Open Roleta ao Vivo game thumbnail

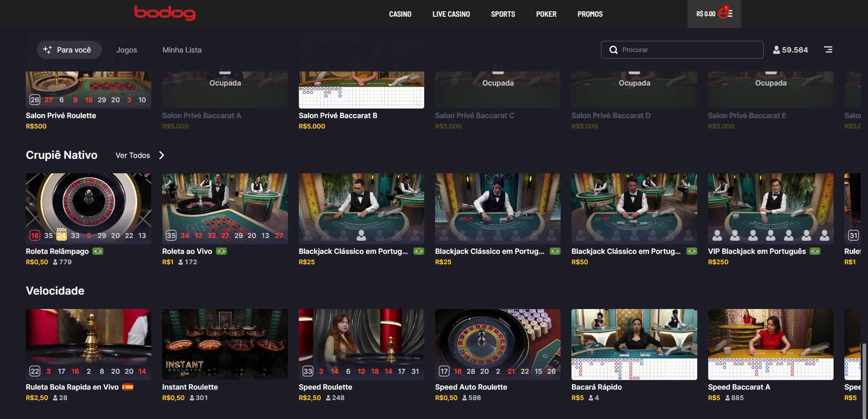225,209
